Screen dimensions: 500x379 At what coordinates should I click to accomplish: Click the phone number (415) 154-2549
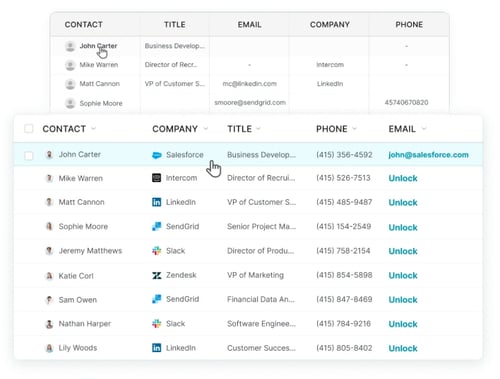click(x=344, y=227)
